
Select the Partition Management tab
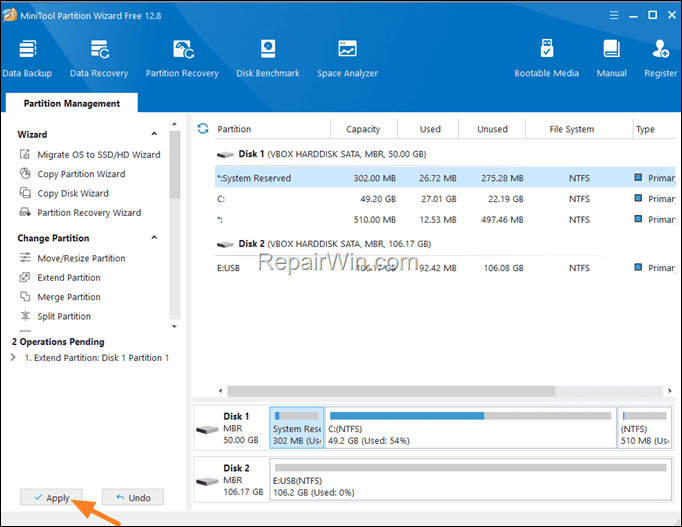pyautogui.click(x=72, y=103)
